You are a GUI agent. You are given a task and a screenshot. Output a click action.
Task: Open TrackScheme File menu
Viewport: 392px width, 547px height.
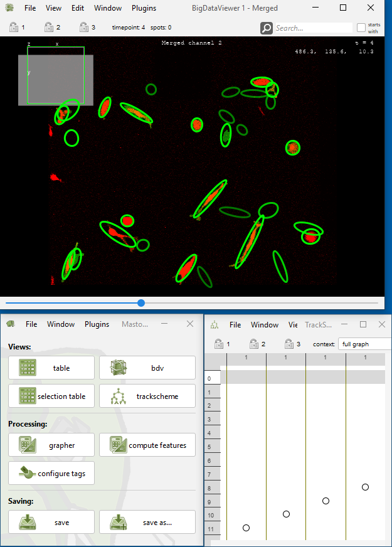pos(235,325)
